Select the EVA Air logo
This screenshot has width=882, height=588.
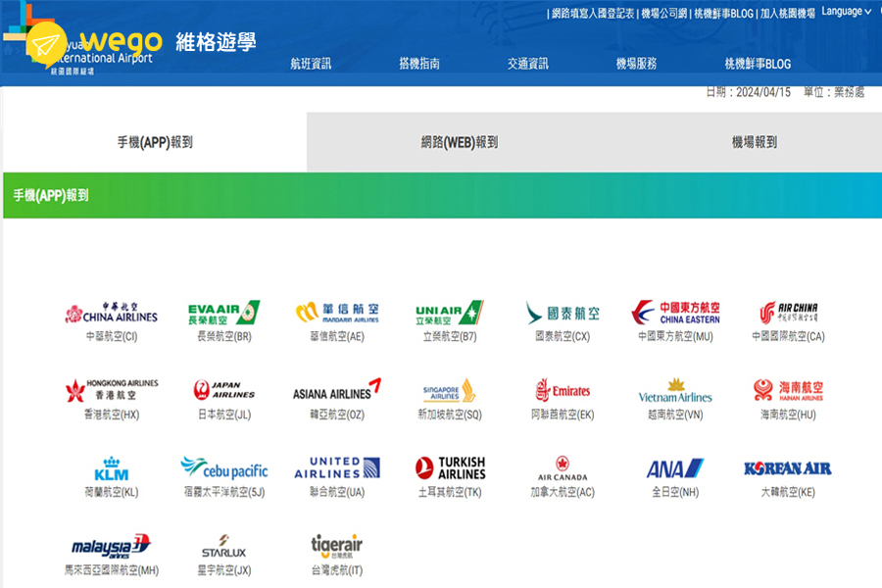tap(223, 313)
